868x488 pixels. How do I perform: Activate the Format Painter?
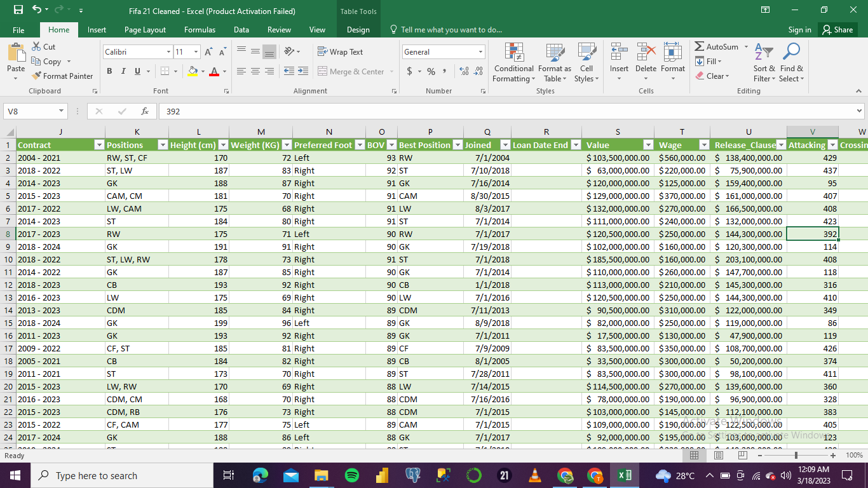click(x=62, y=76)
